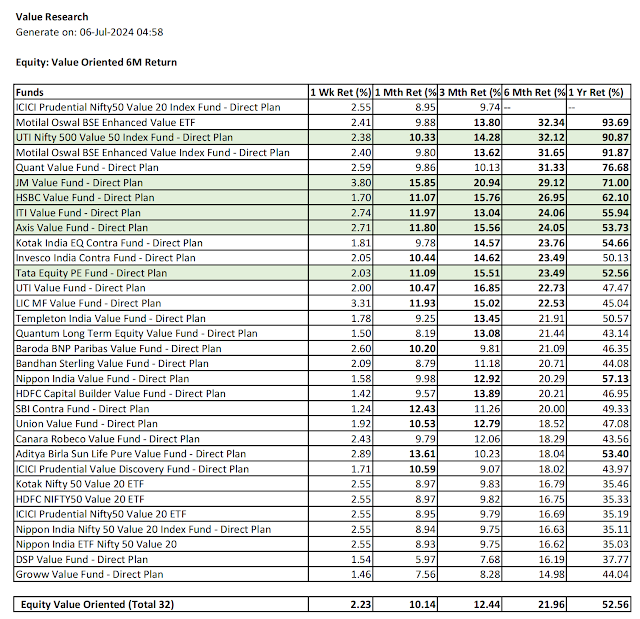This screenshot has width=640, height=619.
Task: Select 'Union Value Fund - Direct Plan' cell
Action: (x=161, y=424)
